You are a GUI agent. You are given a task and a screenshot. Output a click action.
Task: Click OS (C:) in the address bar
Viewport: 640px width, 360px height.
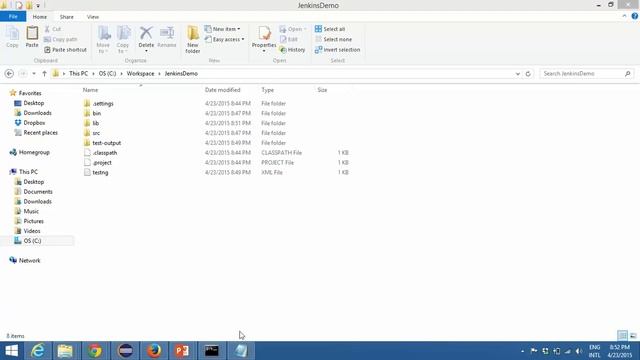coord(107,73)
